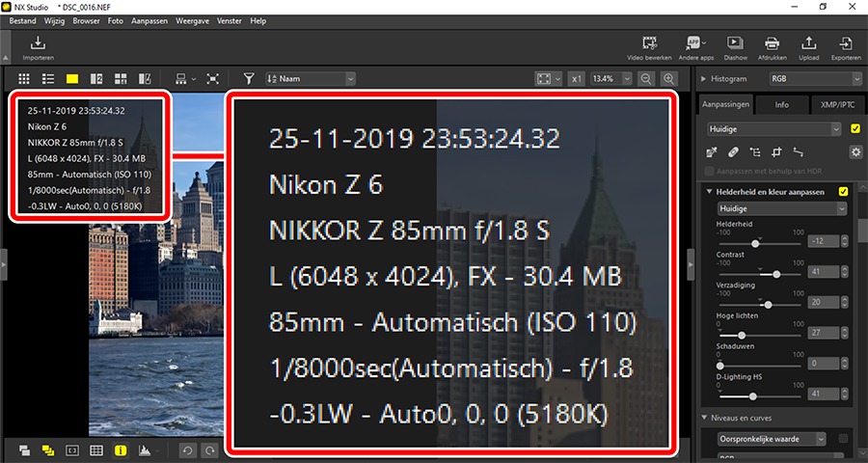Select the white balance eyedropper tool

point(714,151)
